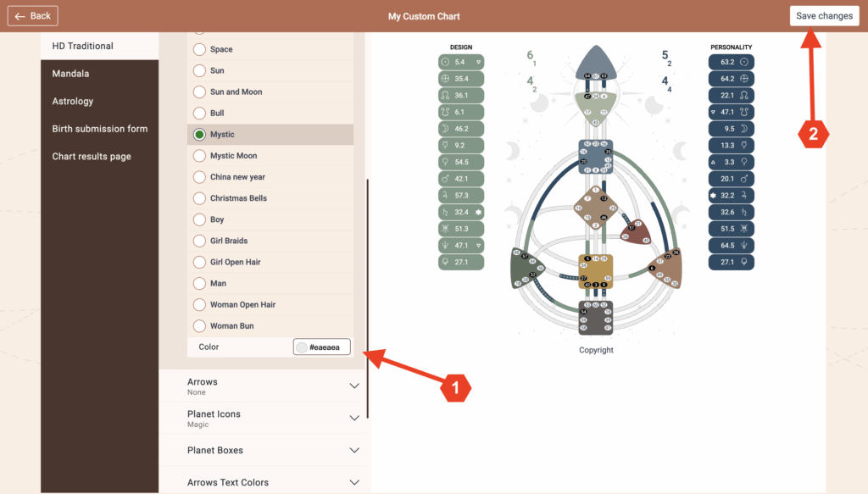Expand the Planet Icons section
Screen dimensions: 868x494
point(271,419)
